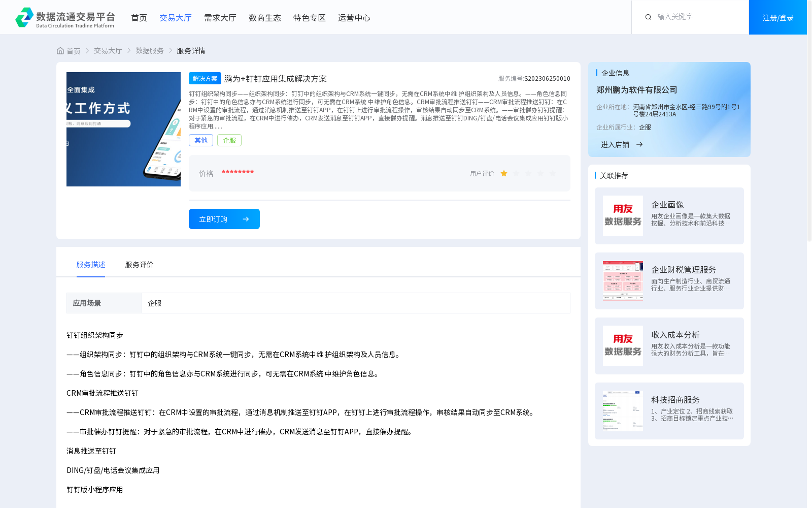Screen dimensions: 812x508
Task: Click service number S202306250010
Action: coord(547,79)
